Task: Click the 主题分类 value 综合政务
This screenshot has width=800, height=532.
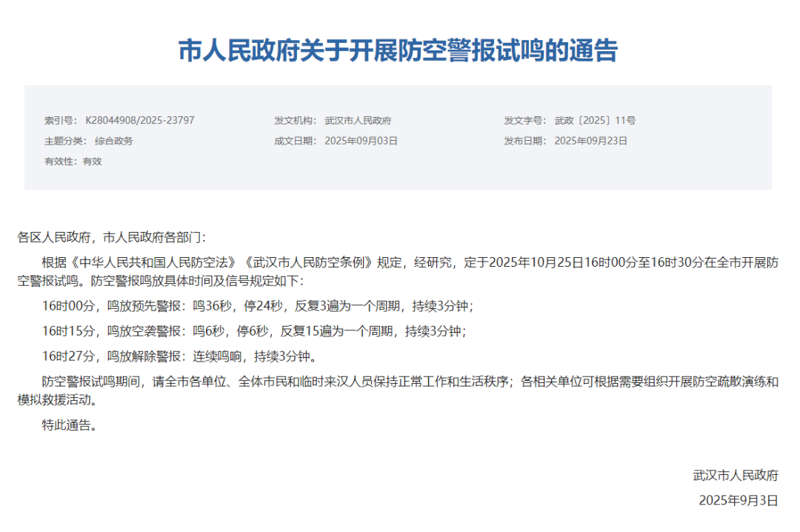Action: [113, 141]
